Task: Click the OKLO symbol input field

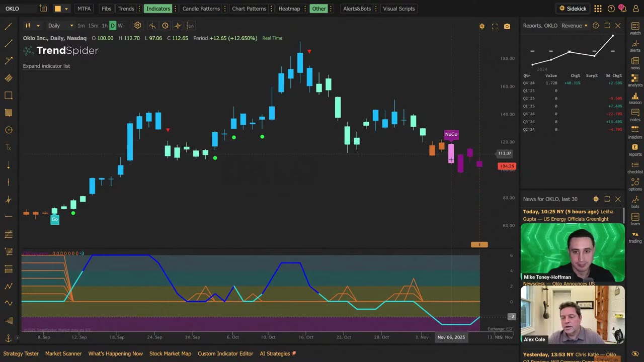Action: tap(19, 9)
